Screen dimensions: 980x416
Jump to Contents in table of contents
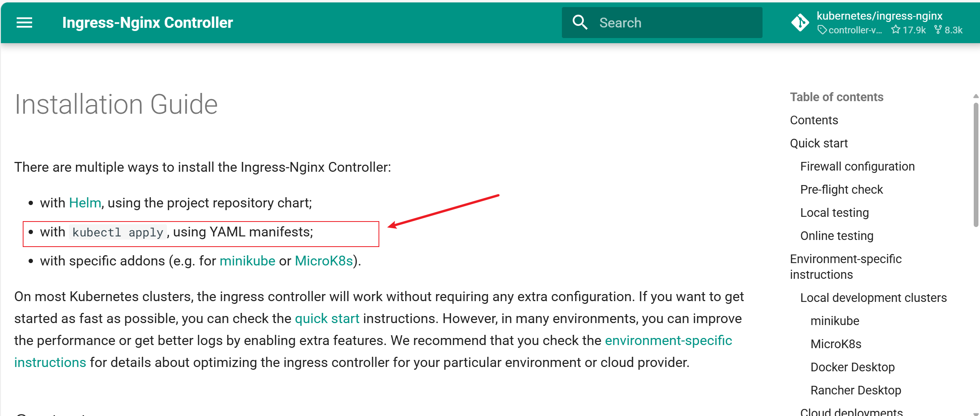pos(814,120)
